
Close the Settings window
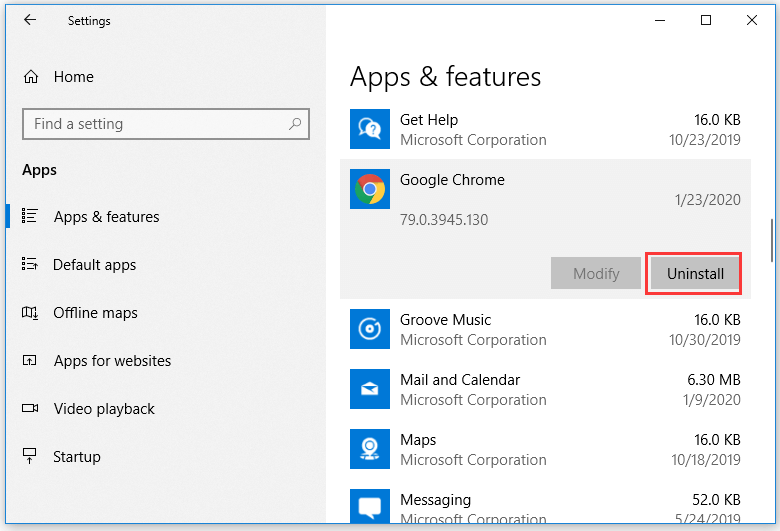coord(752,20)
